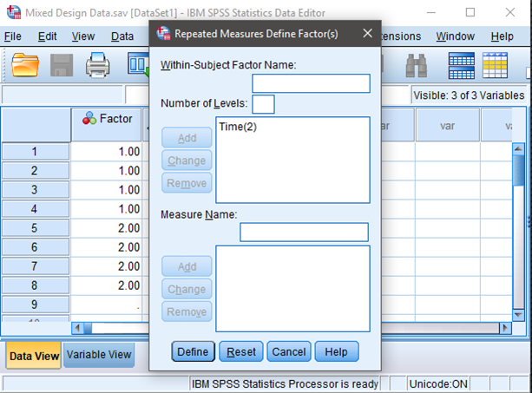Click inside the empty measure names list
This screenshot has width=532, height=393.
point(292,289)
